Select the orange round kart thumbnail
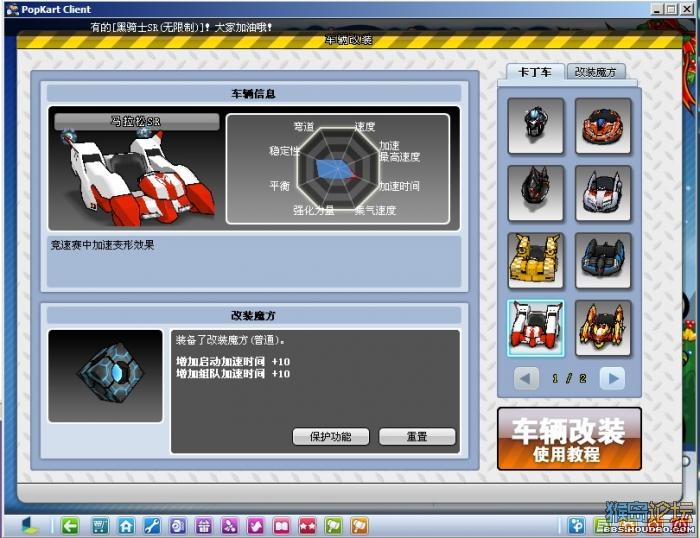Viewport: 700px width, 538px height. 603,126
